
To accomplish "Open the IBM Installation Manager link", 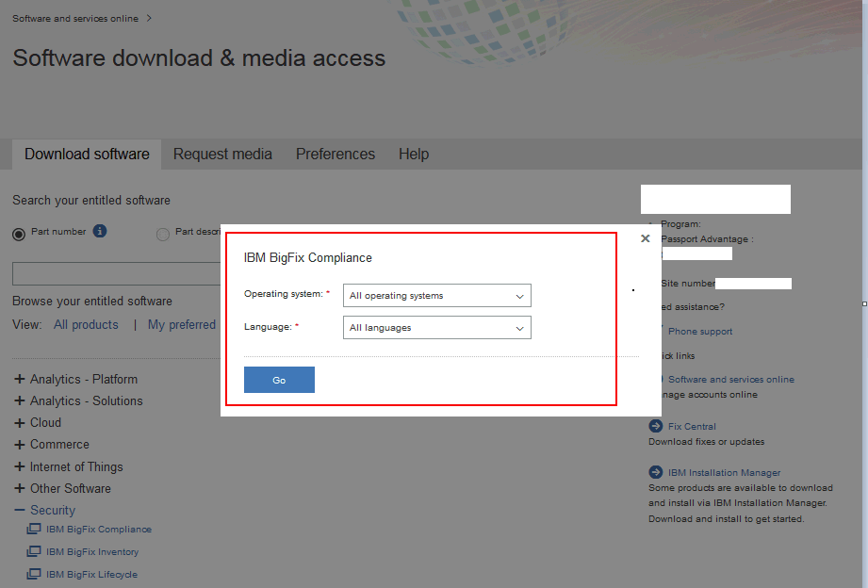I will pos(724,473).
